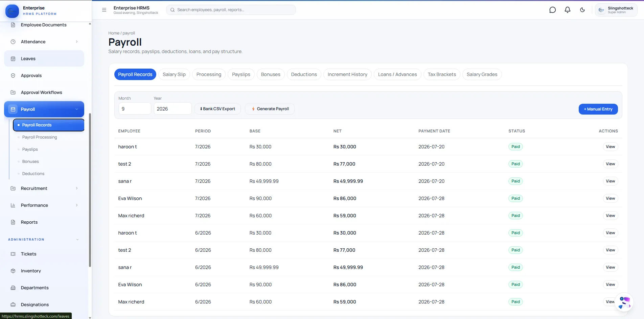Click the Performance chart icon
644x319 pixels.
(13, 205)
